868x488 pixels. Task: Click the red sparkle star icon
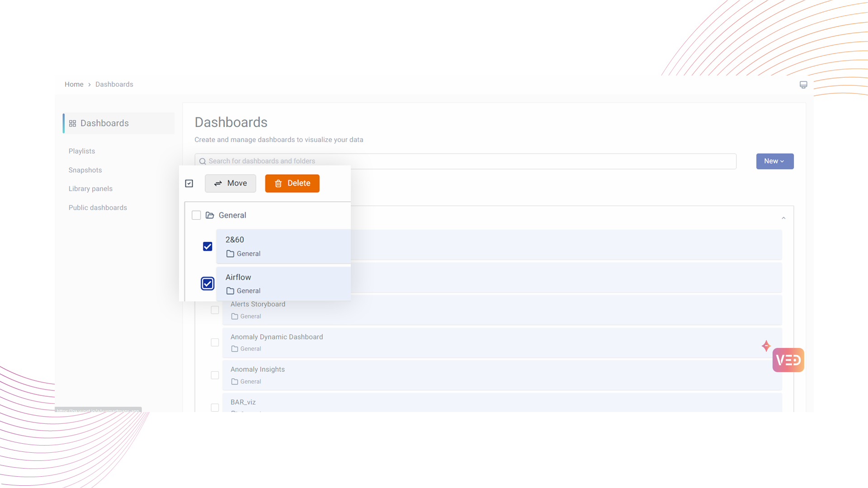[766, 346]
